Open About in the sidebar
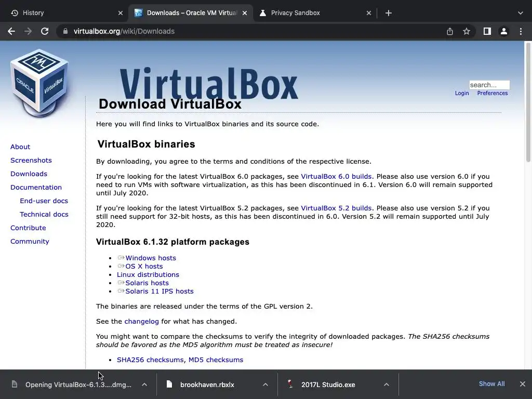Screen dimensions: 532x399 (20, 147)
